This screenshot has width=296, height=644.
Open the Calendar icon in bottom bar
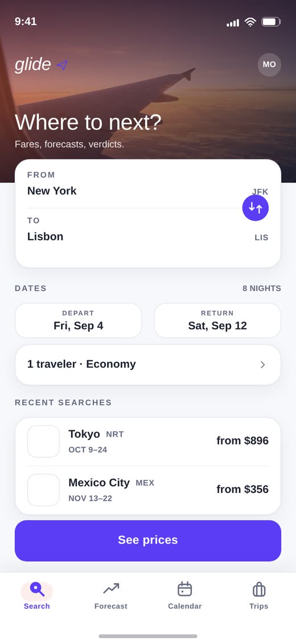184,589
